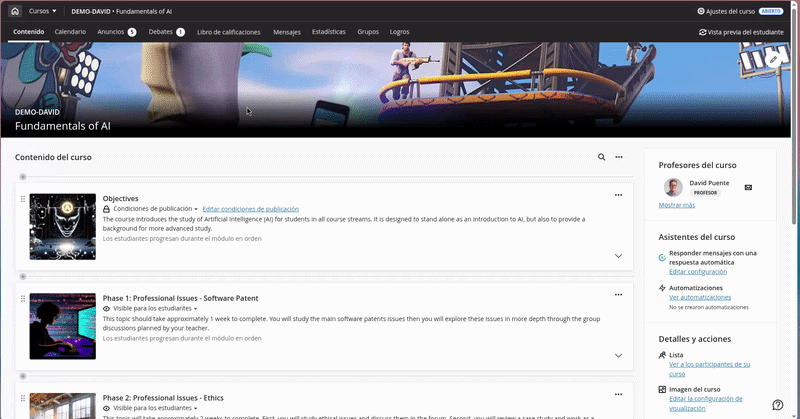Click the Automatizaciones lightning icon
This screenshot has height=419, width=800.
tap(662, 288)
